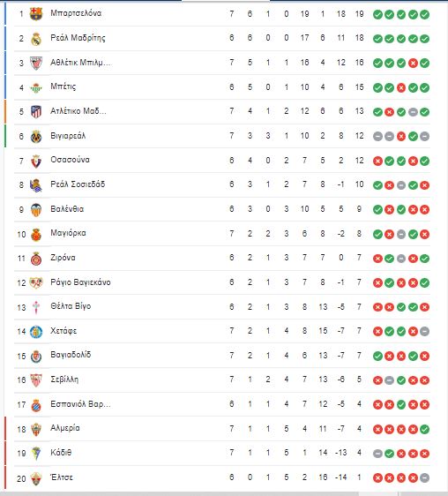Click the Valencia bat crest icon
448x496 pixels.
pyautogui.click(x=36, y=209)
